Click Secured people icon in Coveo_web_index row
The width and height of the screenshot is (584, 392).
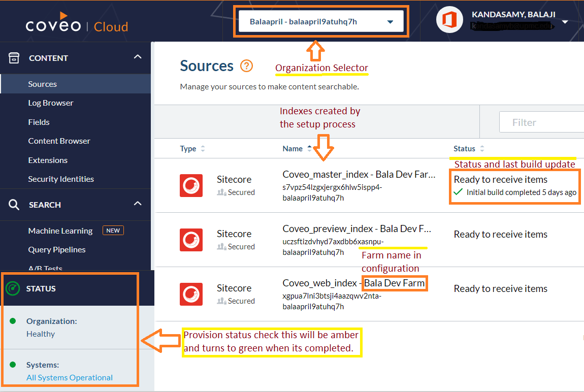click(221, 301)
